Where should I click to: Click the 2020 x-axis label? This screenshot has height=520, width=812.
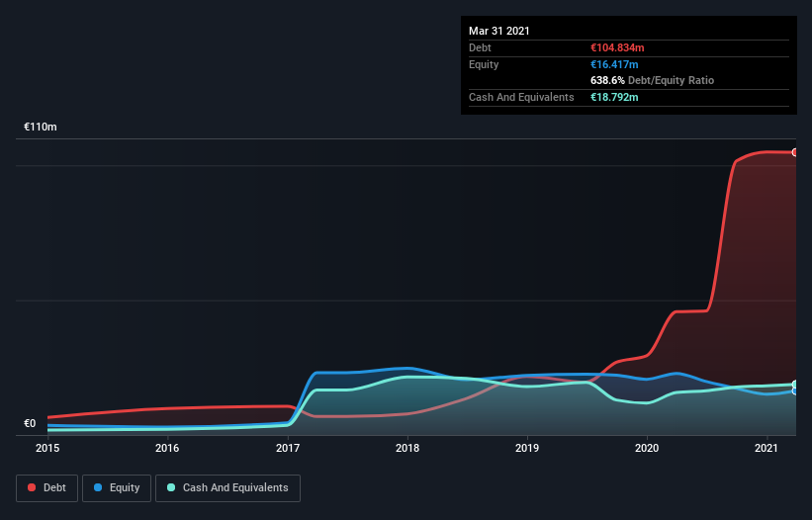[647, 448]
